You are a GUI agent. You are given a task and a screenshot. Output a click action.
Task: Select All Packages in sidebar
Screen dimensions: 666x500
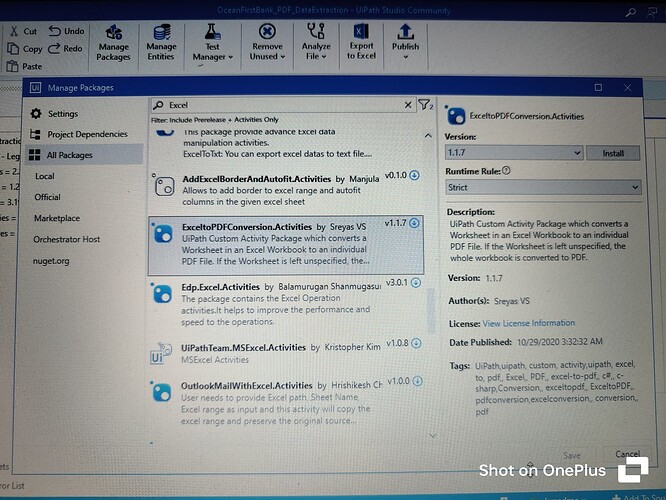click(x=84, y=155)
